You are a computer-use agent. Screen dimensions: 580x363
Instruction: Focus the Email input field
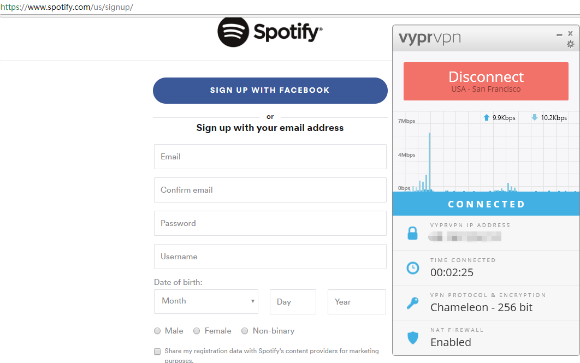click(x=270, y=157)
